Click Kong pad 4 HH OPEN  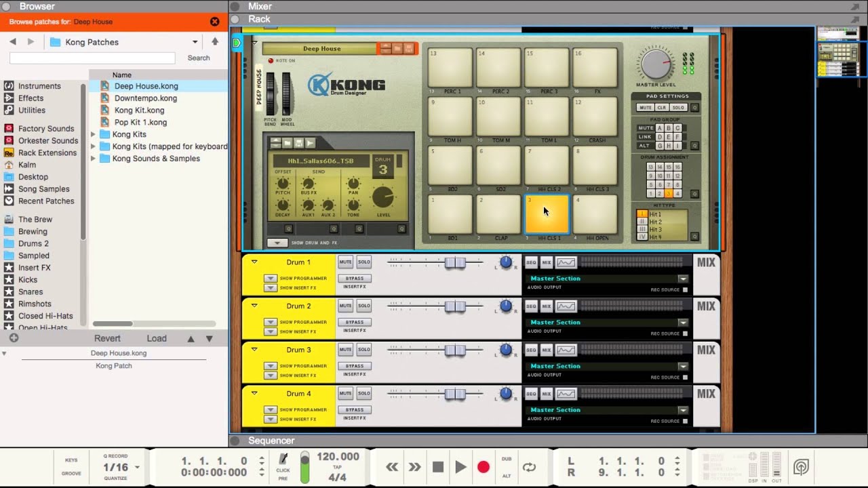click(x=595, y=214)
